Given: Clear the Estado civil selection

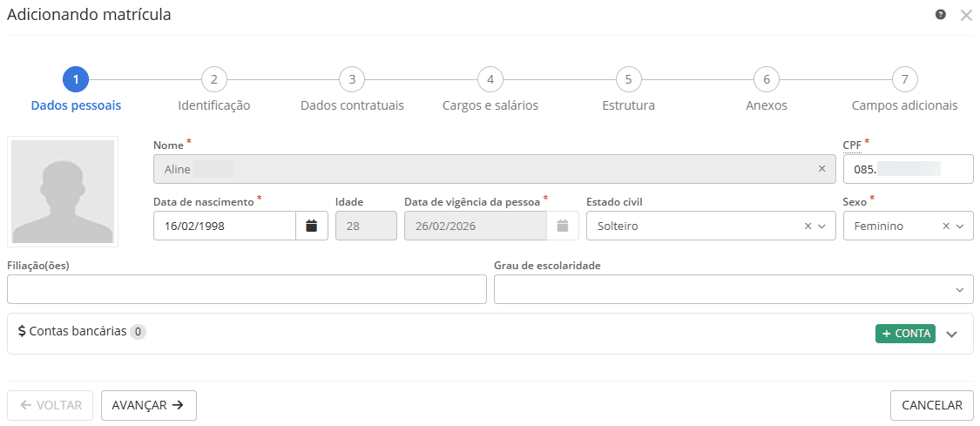Looking at the screenshot, I should tap(808, 227).
